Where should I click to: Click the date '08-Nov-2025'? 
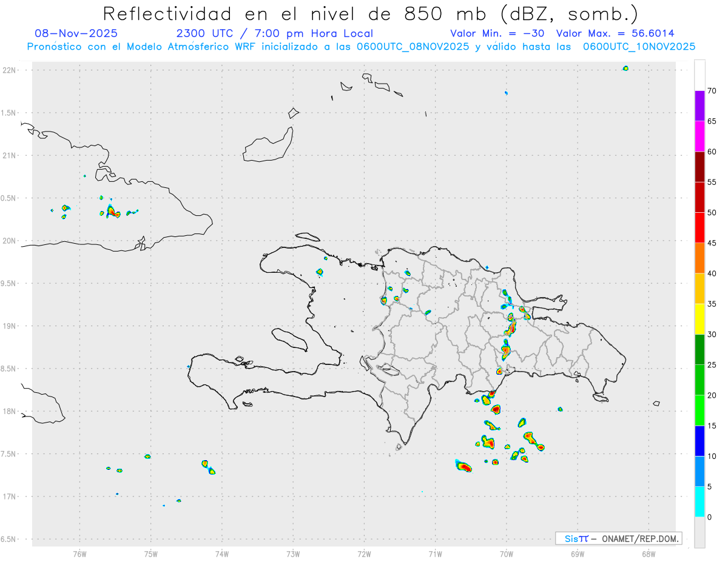(76, 33)
